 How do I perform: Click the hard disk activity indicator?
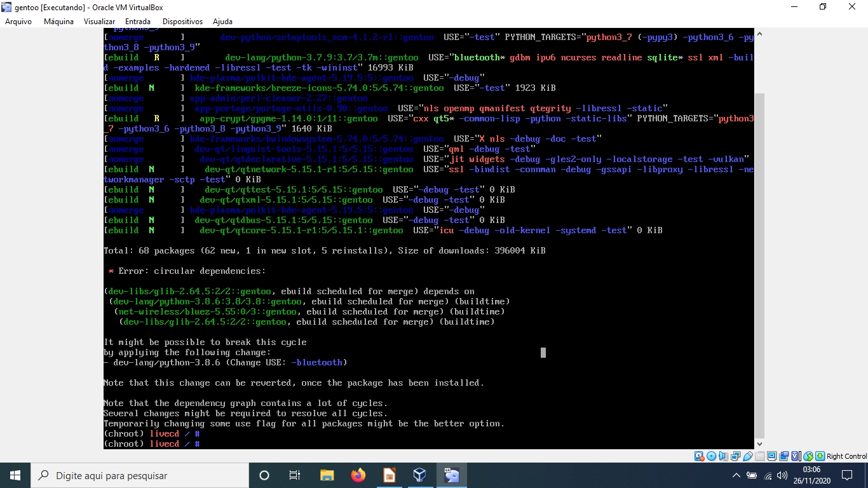click(699, 456)
